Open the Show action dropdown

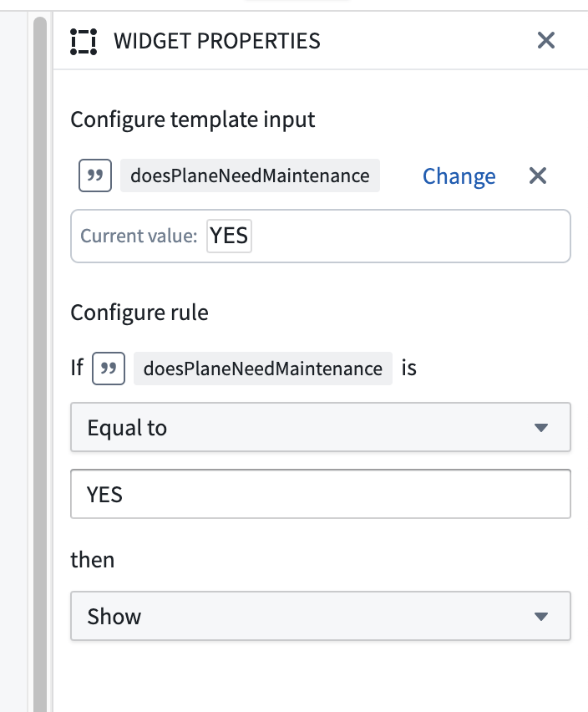click(x=320, y=616)
